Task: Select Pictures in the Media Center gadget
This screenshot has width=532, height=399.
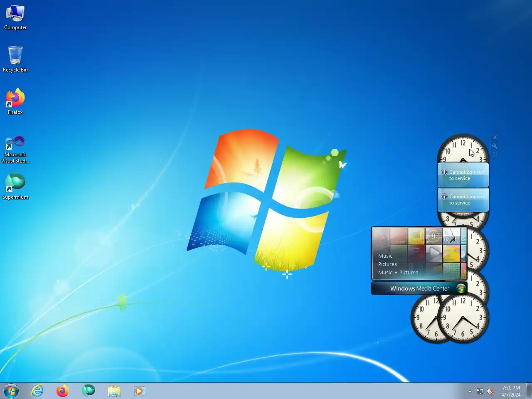Action: tap(387, 264)
